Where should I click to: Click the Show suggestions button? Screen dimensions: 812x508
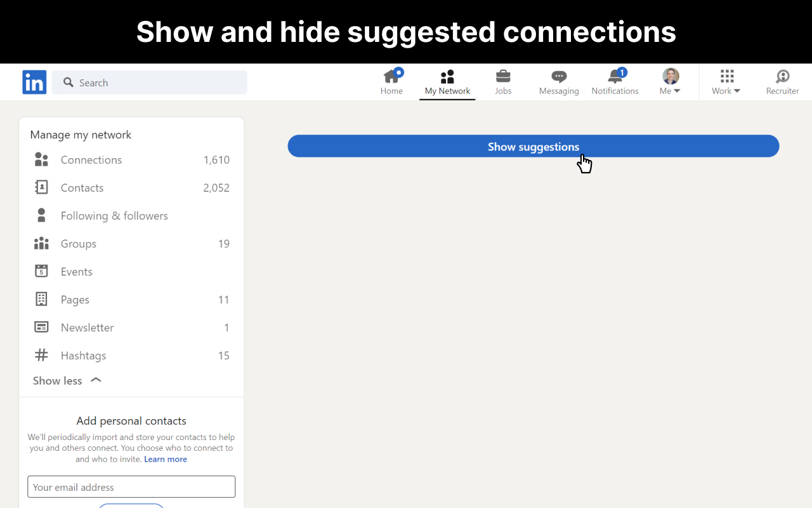533,146
